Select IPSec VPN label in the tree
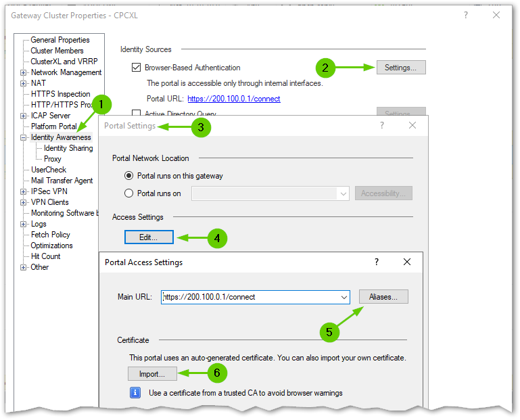The width and height of the screenshot is (520, 420). [49, 191]
